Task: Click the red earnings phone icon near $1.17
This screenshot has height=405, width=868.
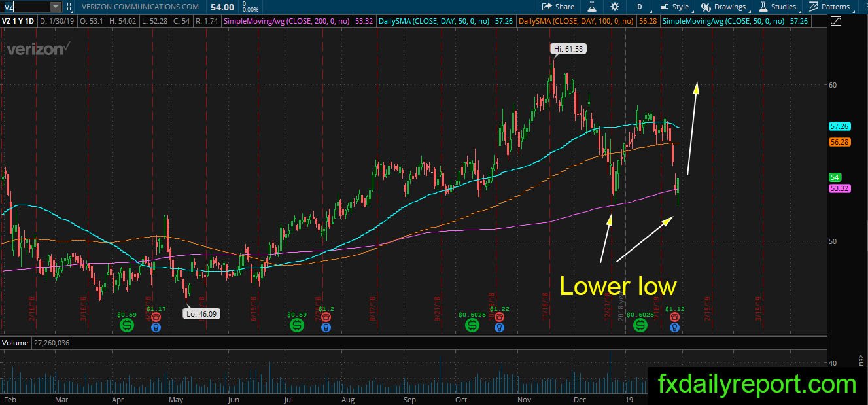Action: point(156,317)
